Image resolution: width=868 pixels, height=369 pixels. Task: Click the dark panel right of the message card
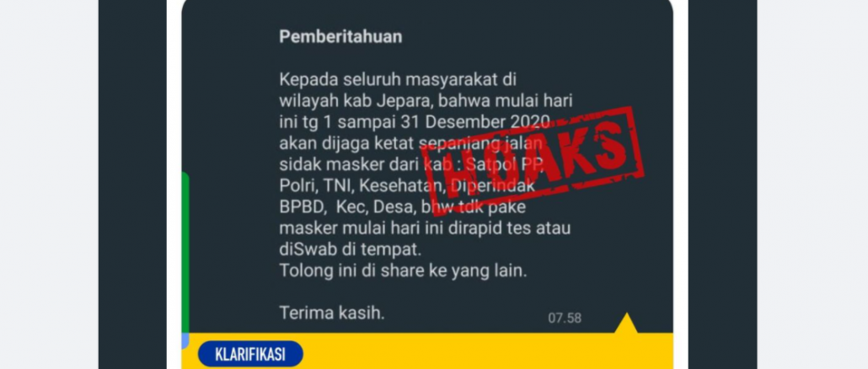point(722,184)
